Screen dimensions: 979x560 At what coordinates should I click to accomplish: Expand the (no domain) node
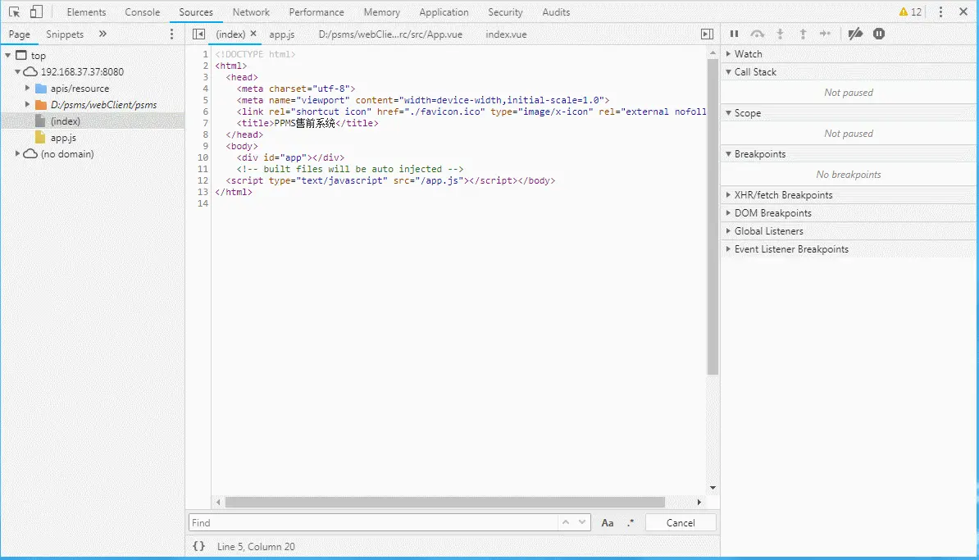coord(17,153)
